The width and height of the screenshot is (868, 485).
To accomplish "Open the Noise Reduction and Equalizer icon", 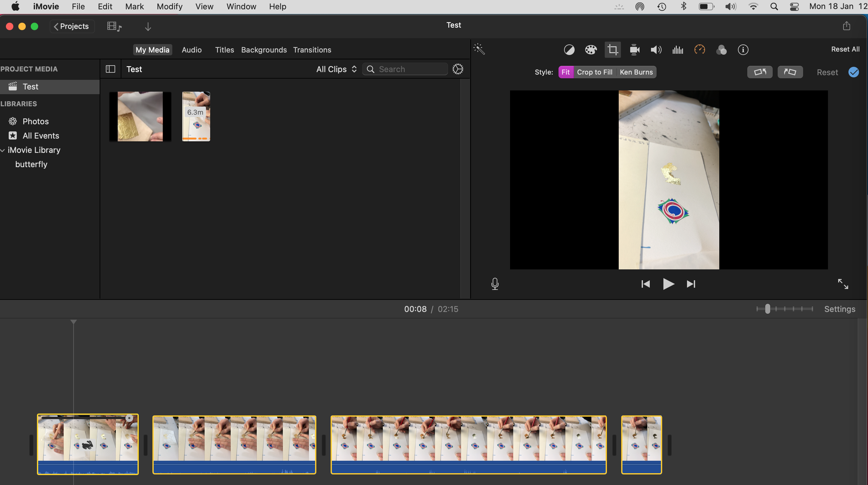I will coord(678,50).
